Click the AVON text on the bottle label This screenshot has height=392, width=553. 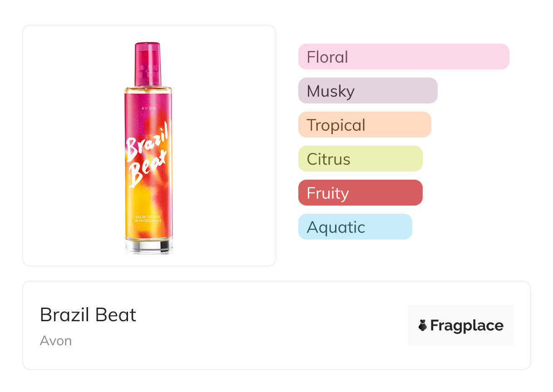pos(149,108)
